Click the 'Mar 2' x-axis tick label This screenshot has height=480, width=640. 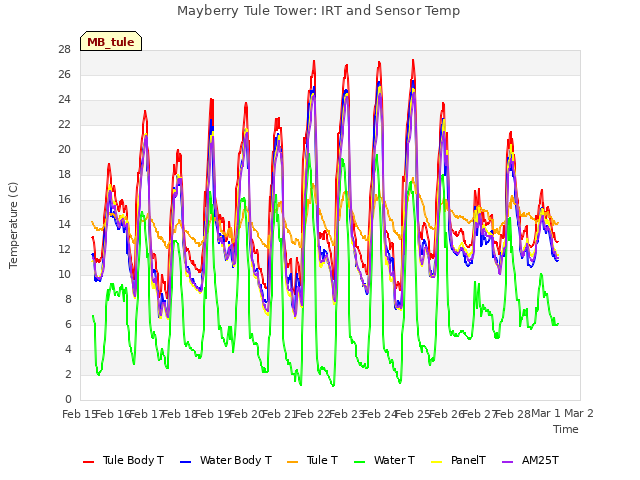point(579,413)
